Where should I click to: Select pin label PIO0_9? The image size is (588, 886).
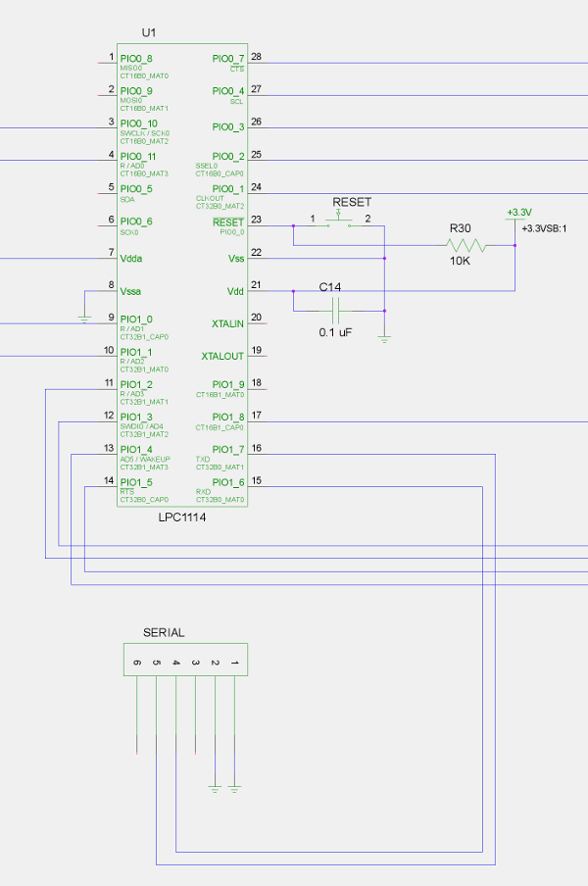click(x=136, y=91)
